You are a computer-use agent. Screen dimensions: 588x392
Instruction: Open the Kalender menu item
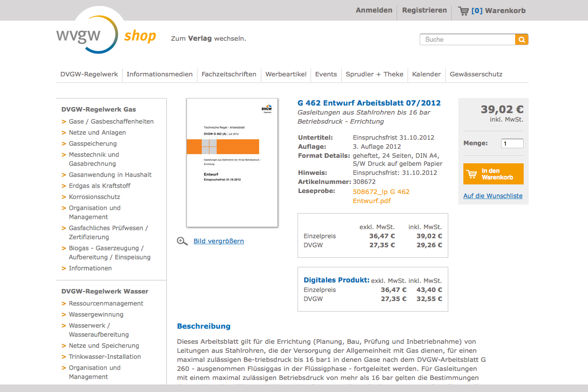tap(426, 74)
